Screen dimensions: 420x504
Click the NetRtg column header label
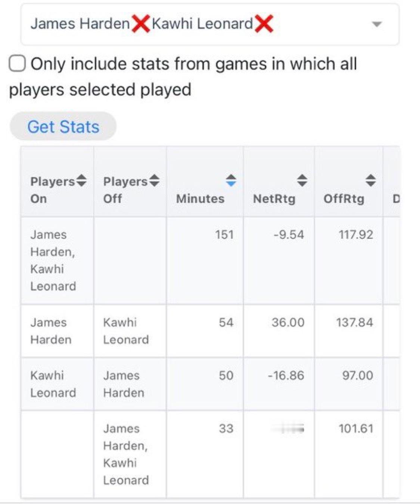coord(274,199)
